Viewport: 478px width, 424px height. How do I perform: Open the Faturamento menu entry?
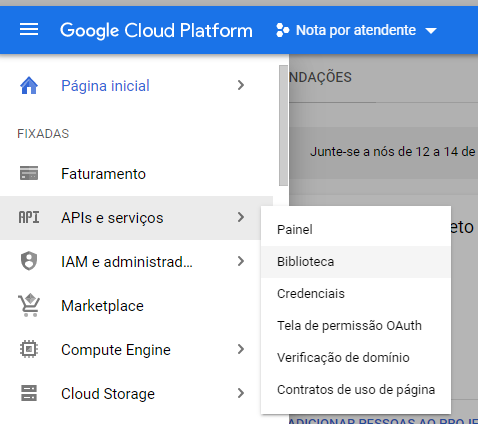[x=137, y=174]
